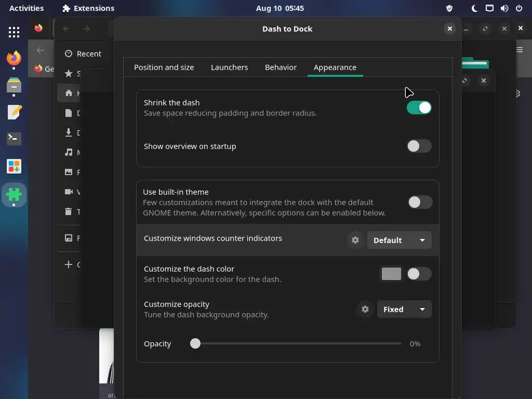This screenshot has width=532, height=399.
Task: Open Music note icon in Files sidebar
Action: click(x=69, y=152)
